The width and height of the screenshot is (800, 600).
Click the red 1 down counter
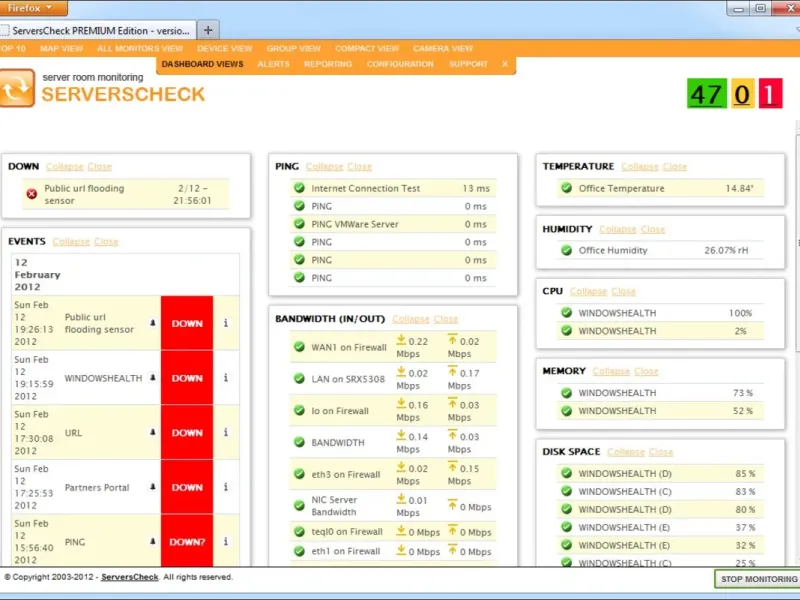770,93
